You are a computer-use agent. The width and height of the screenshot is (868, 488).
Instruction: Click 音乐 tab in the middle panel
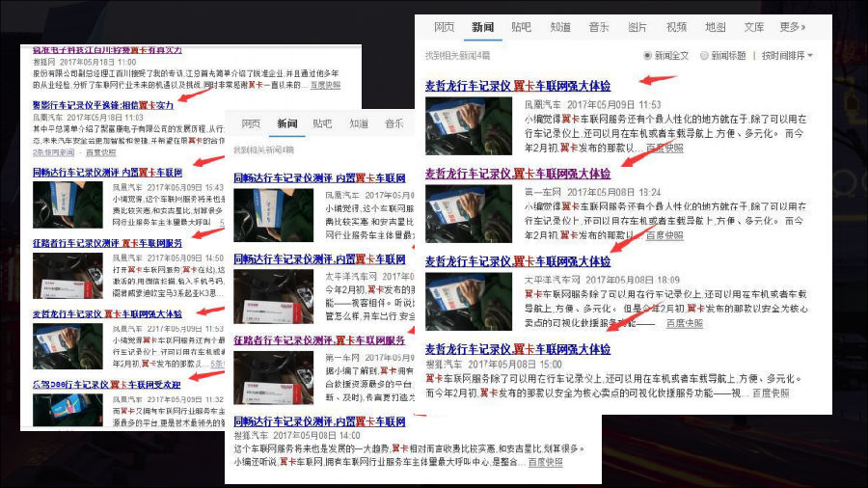(393, 124)
